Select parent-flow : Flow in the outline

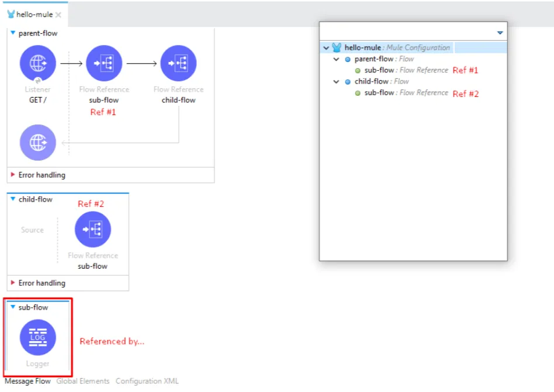click(384, 59)
